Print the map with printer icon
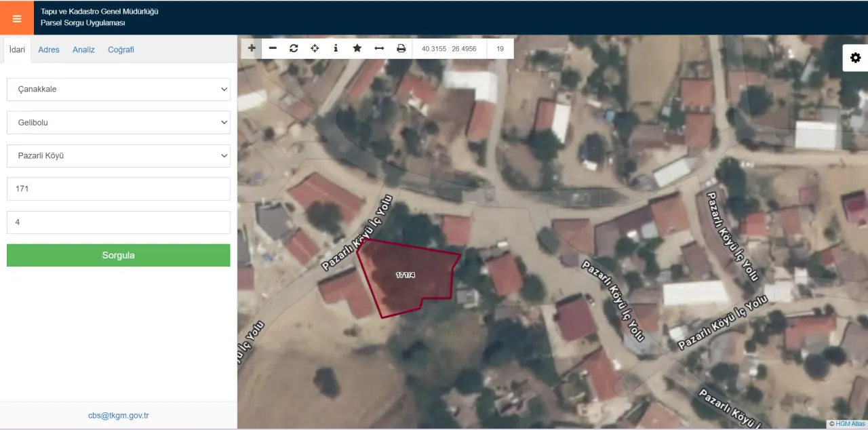 coord(401,48)
